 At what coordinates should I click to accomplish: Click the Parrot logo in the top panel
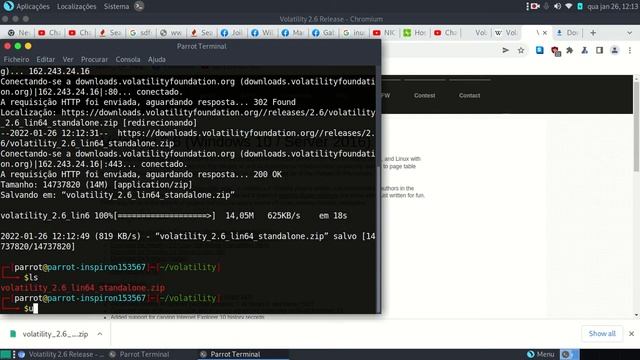(x=8, y=6)
